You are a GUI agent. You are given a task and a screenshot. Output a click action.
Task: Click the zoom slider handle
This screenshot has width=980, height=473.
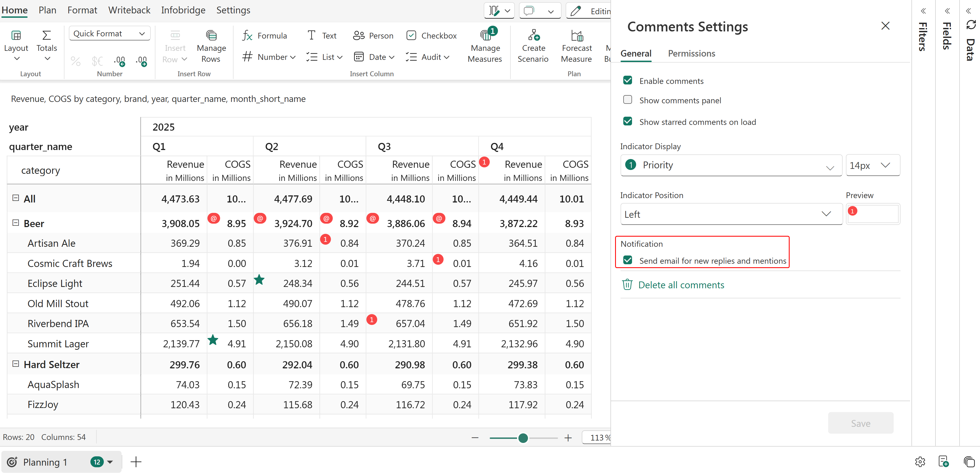[523, 437]
